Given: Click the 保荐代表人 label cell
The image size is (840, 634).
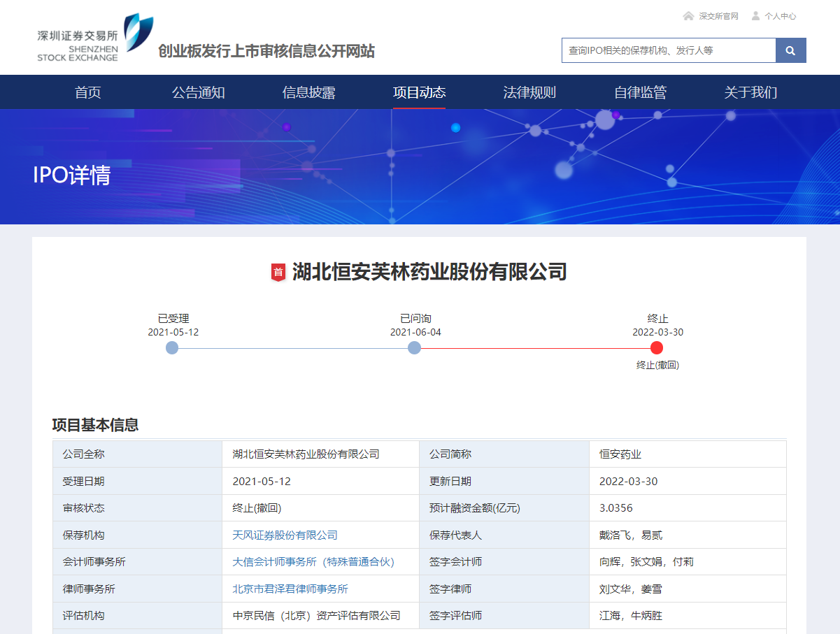Looking at the screenshot, I should point(504,535).
